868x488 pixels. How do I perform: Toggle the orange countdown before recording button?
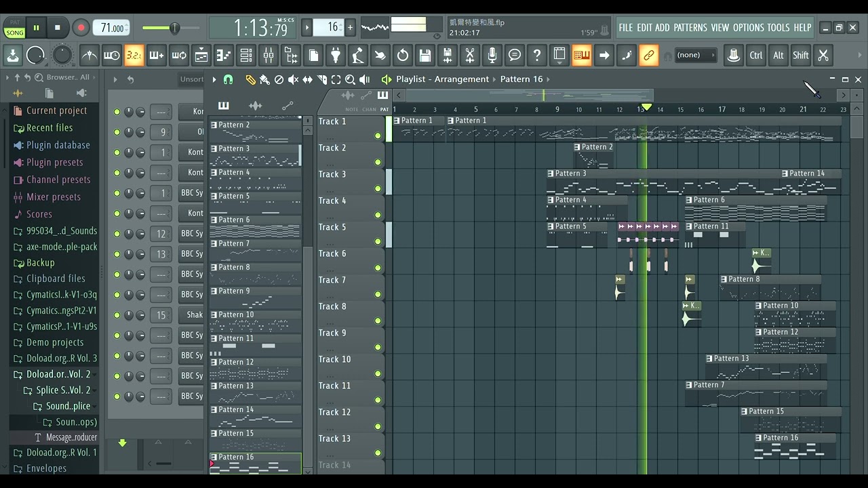134,55
